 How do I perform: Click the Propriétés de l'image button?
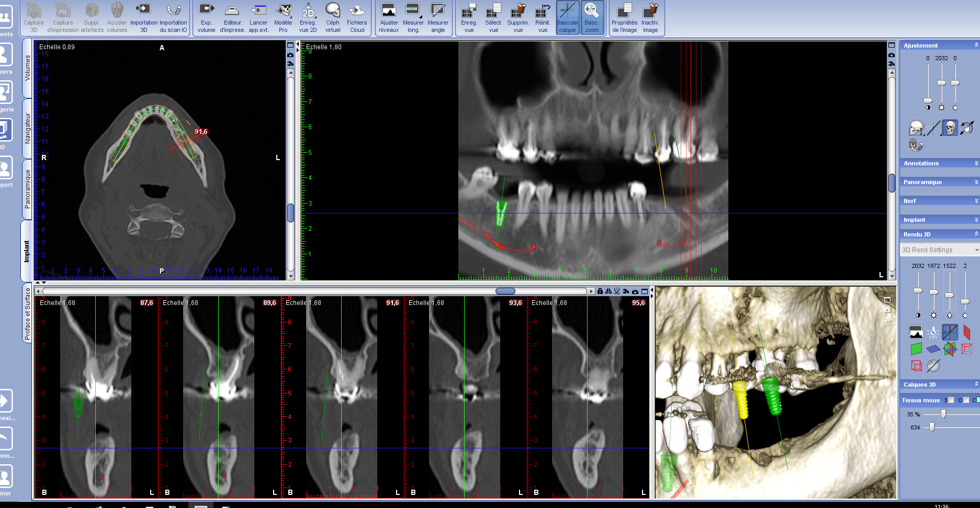[624, 18]
